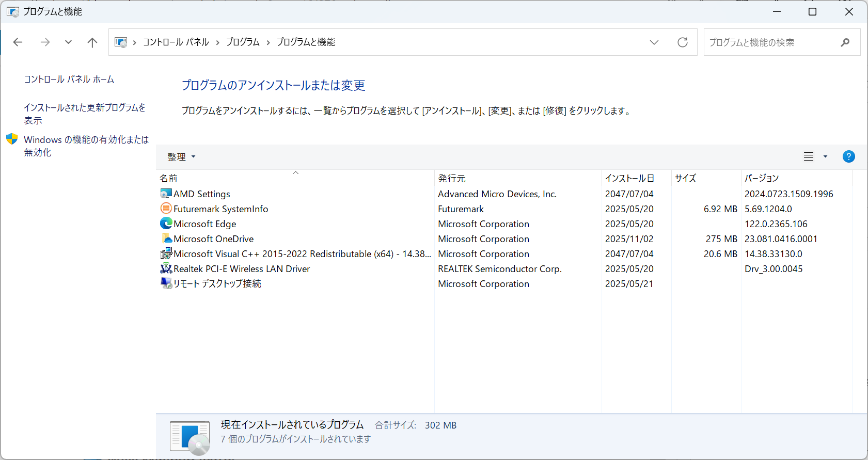Click the Microsoft Edge icon in list
Viewport: 868px width, 460px height.
[166, 224]
